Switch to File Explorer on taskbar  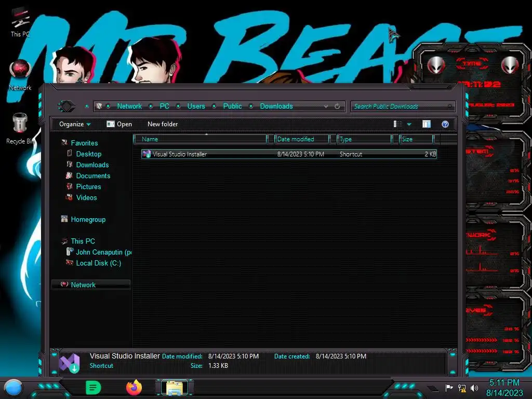(175, 388)
